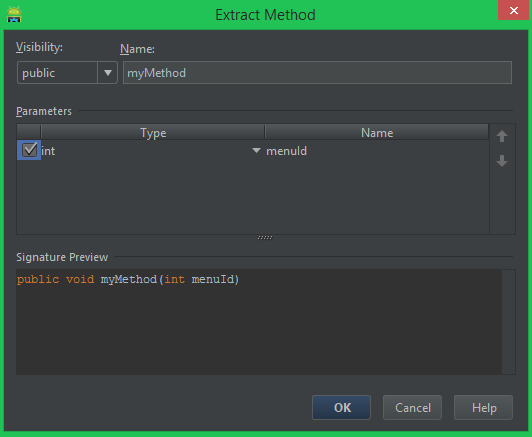Click the signature preview text area

[x=259, y=322]
